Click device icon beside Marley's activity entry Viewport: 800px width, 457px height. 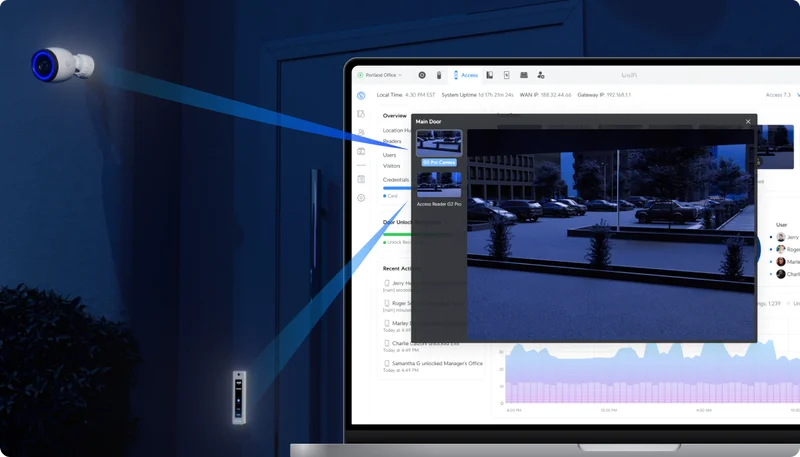(387, 323)
